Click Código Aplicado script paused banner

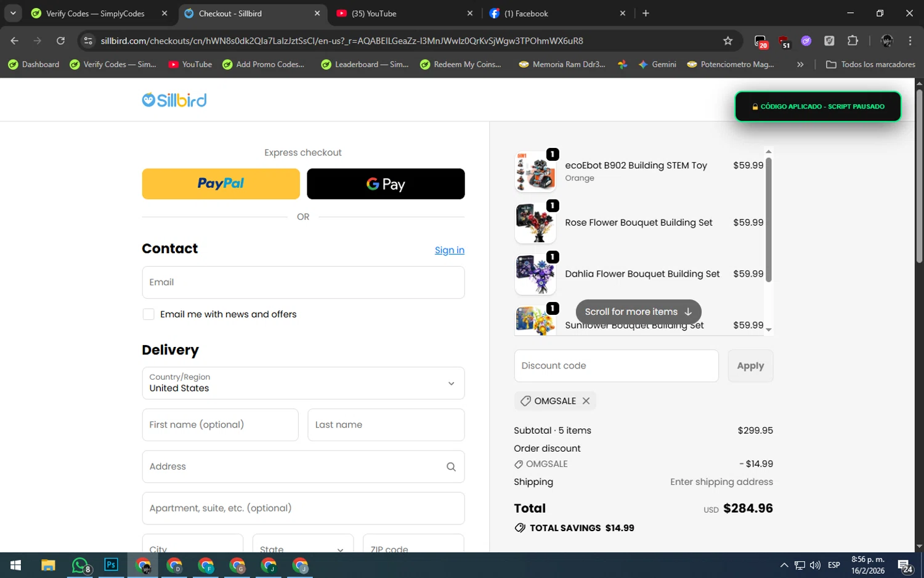pyautogui.click(x=817, y=107)
